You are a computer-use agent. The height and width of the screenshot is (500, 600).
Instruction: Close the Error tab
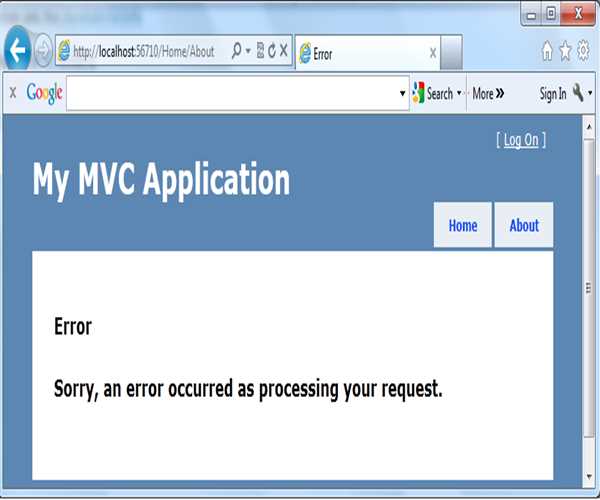pos(433,53)
